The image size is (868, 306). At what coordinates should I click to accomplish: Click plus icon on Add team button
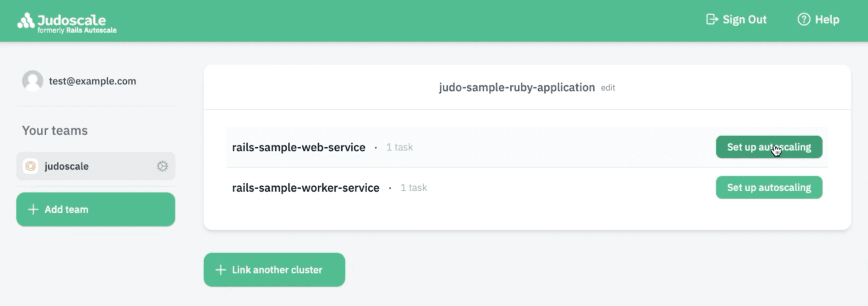[33, 209]
